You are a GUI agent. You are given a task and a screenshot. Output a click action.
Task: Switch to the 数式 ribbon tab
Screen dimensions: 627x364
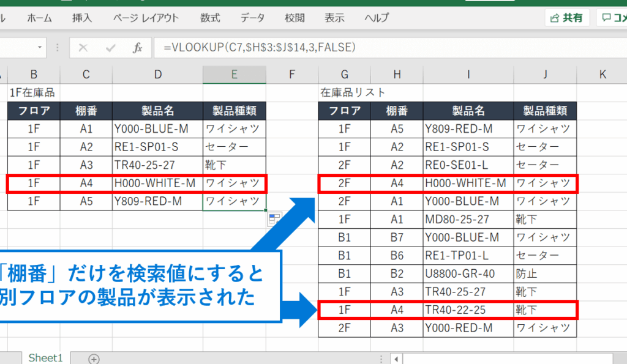coord(210,18)
